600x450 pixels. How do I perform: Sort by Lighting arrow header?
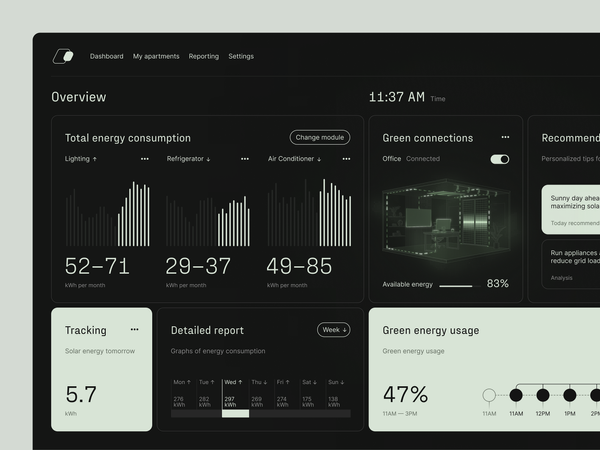[81, 159]
